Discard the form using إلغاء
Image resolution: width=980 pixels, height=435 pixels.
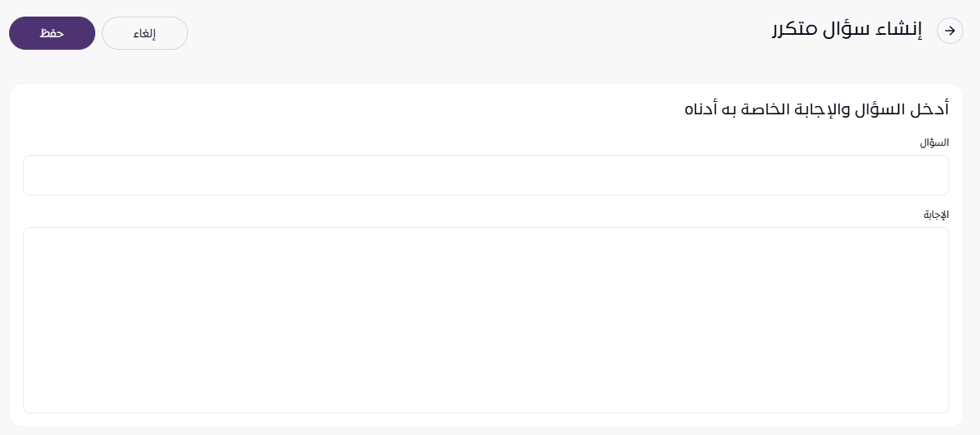[145, 33]
